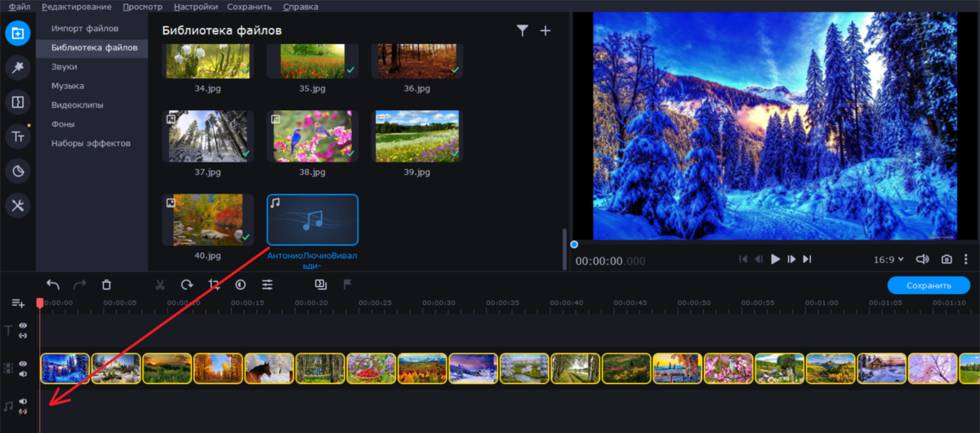Open the transitions panel in left sidebar
The image size is (980, 433).
[17, 102]
